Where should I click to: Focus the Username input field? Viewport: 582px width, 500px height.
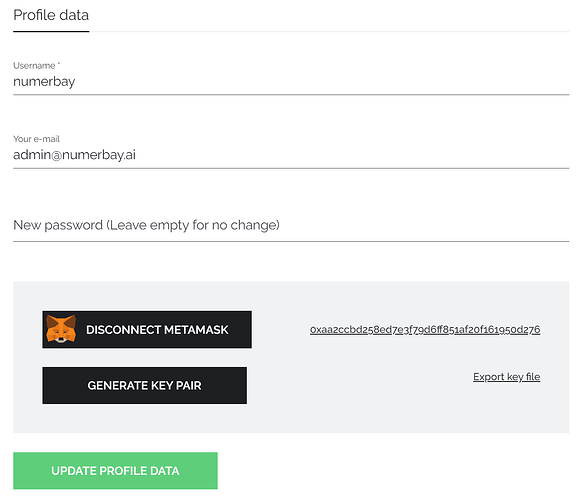point(291,81)
